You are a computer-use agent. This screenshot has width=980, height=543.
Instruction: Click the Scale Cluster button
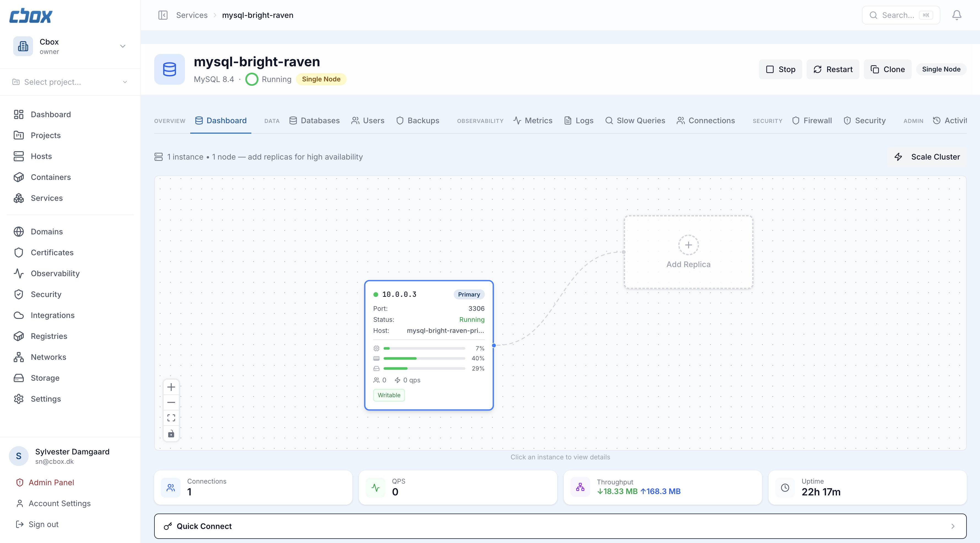(927, 157)
